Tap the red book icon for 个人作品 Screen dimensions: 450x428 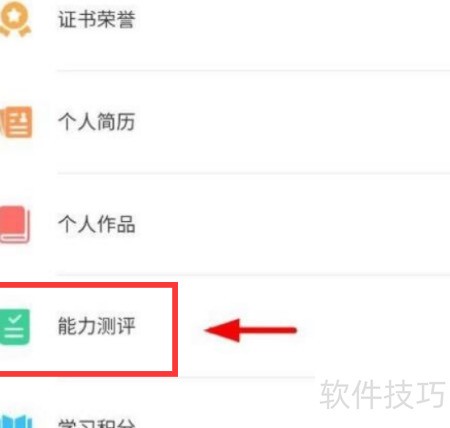15,224
